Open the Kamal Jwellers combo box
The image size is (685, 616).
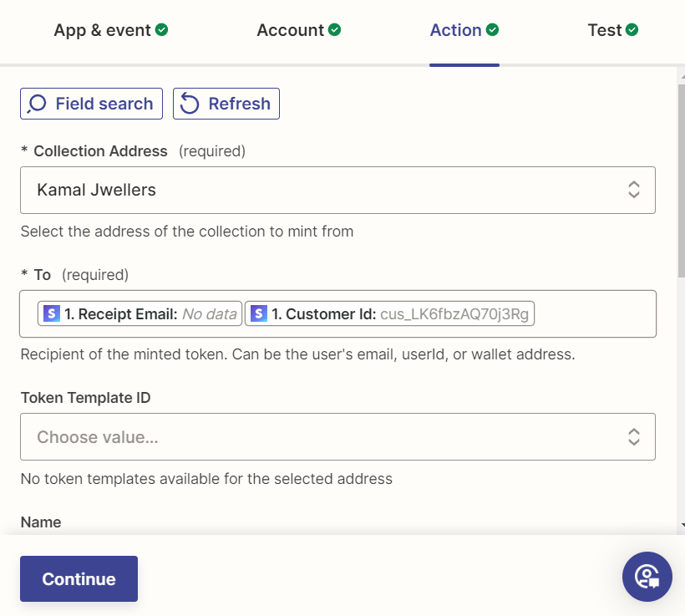pos(317,190)
